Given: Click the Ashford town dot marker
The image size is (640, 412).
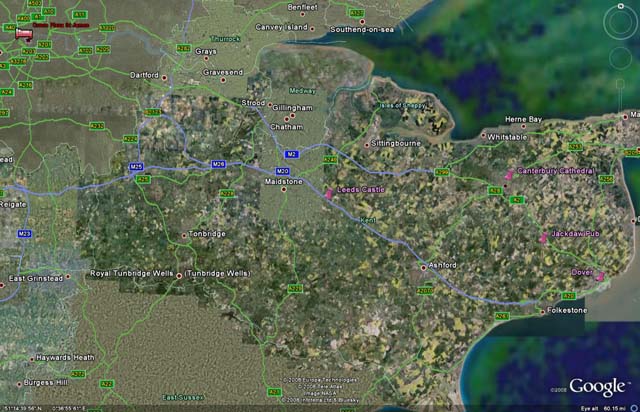Looking at the screenshot, I should [x=424, y=268].
